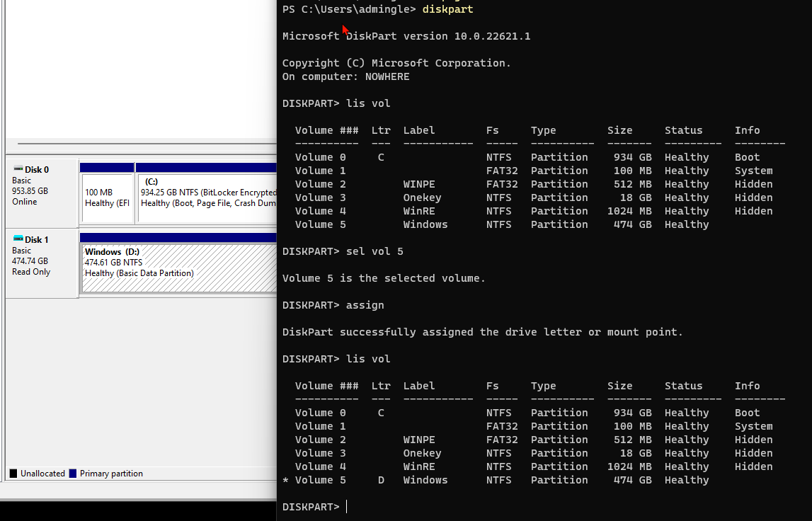812x521 pixels.
Task: Click the WinRE label in the second volume list
Action: pyautogui.click(x=419, y=466)
